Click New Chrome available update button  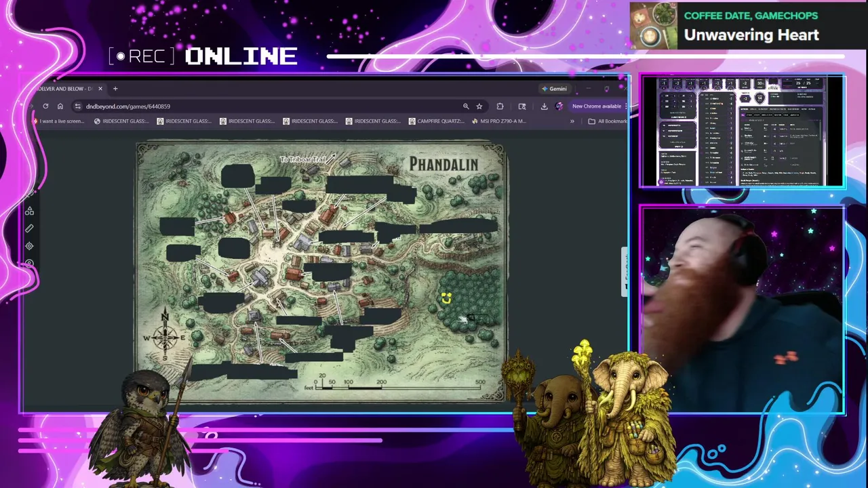click(x=597, y=106)
